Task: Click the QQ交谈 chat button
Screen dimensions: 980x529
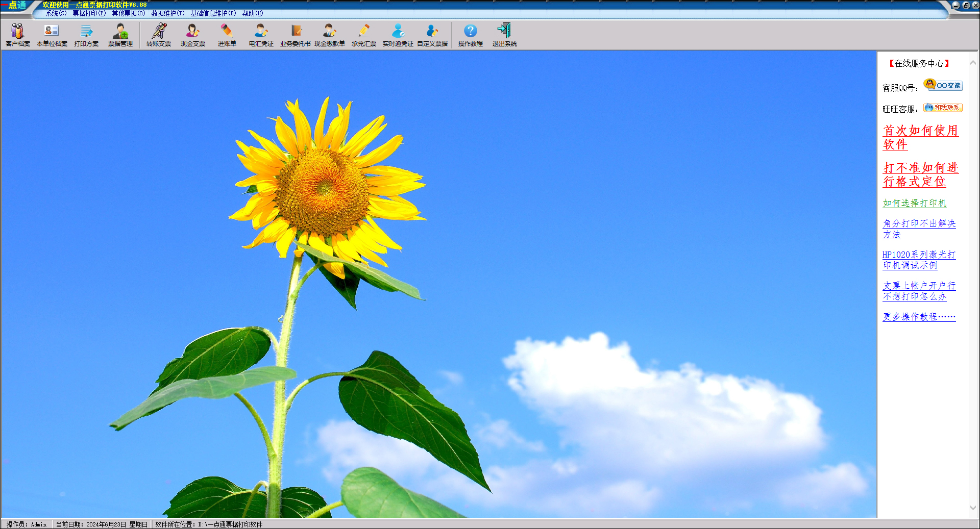Action: click(x=943, y=85)
